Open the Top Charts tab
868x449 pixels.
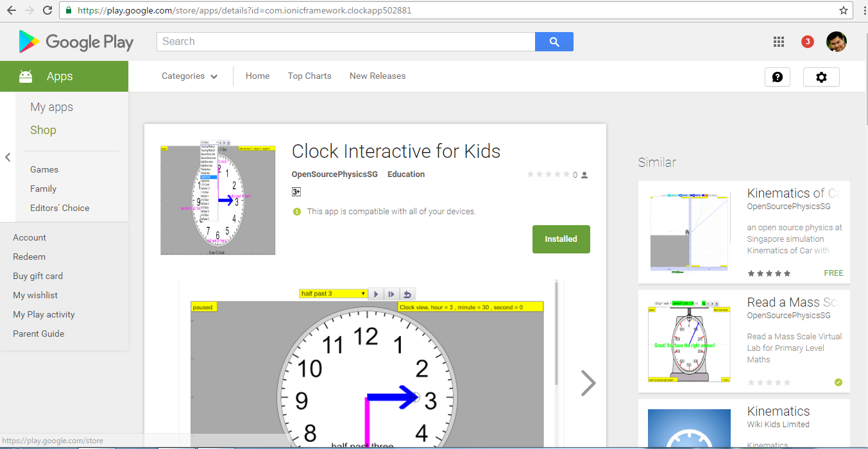[x=310, y=76]
